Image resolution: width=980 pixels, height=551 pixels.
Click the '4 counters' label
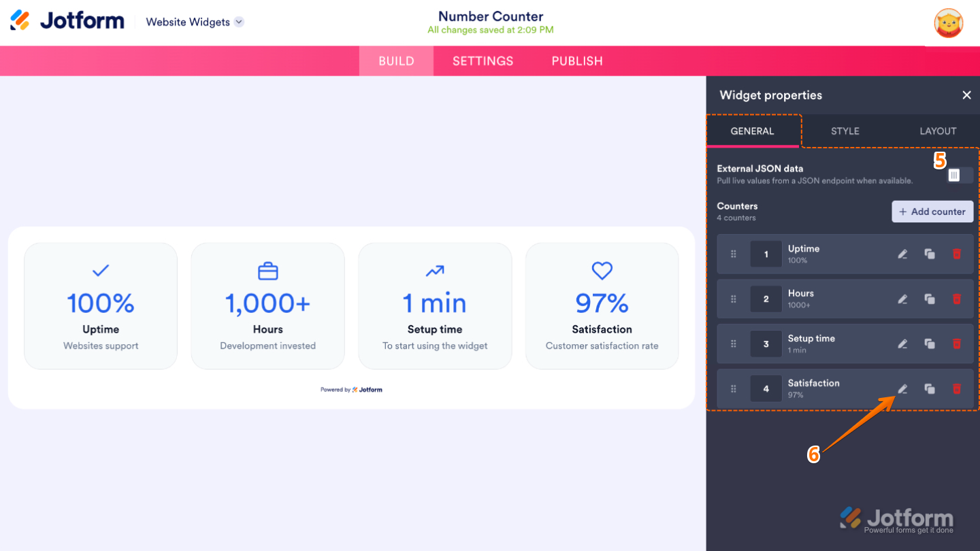pyautogui.click(x=736, y=218)
